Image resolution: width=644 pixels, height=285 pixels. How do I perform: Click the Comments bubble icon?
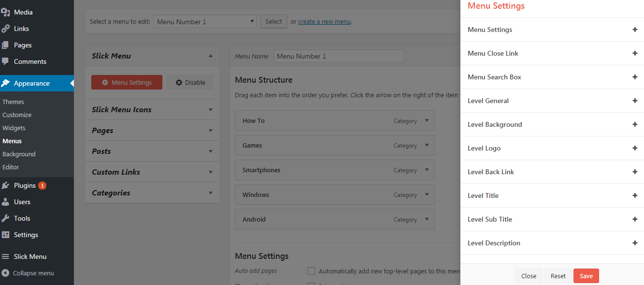(x=5, y=61)
